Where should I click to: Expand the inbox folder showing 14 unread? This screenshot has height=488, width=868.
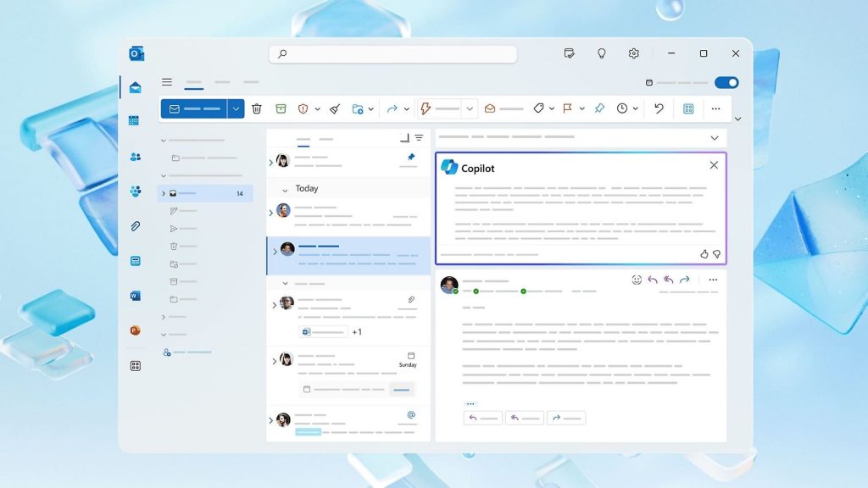pyautogui.click(x=164, y=193)
